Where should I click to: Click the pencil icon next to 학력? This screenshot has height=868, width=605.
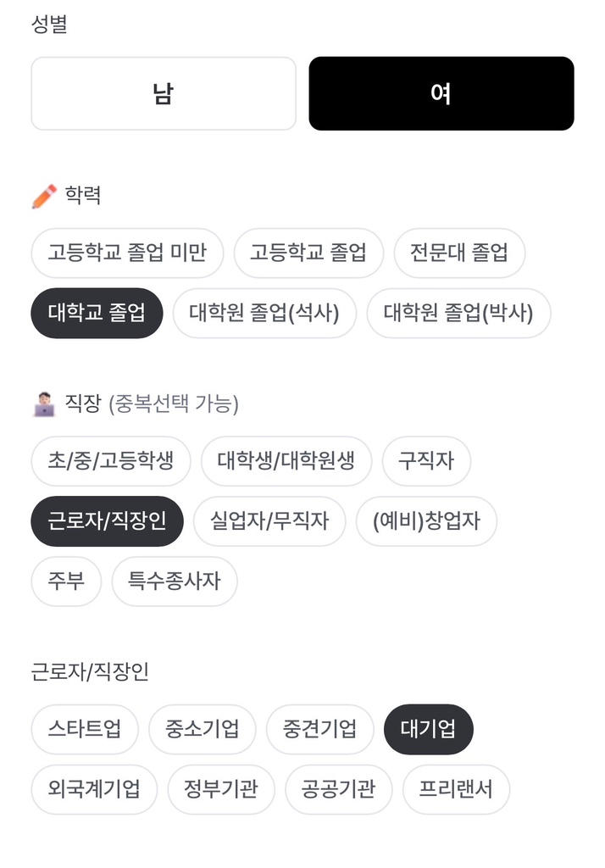[x=41, y=192]
